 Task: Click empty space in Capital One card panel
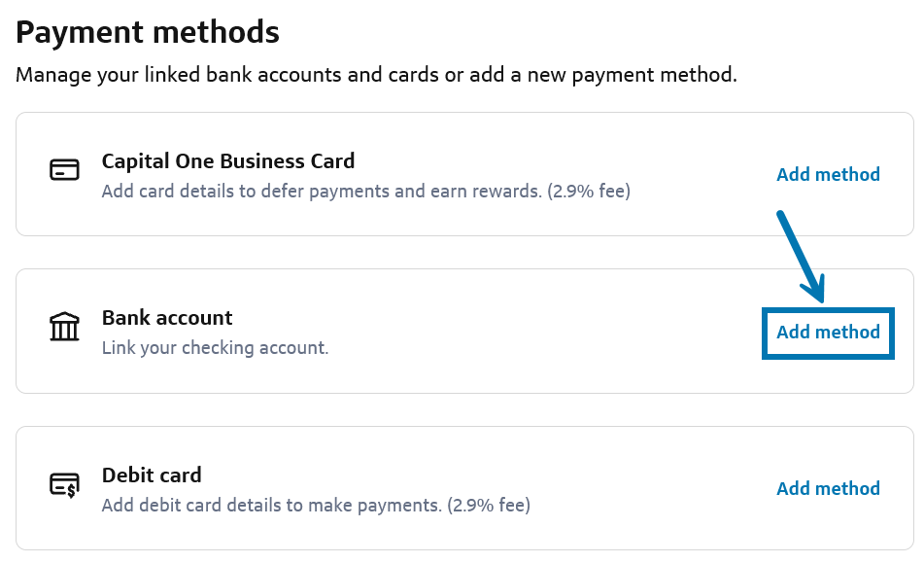coord(700,209)
